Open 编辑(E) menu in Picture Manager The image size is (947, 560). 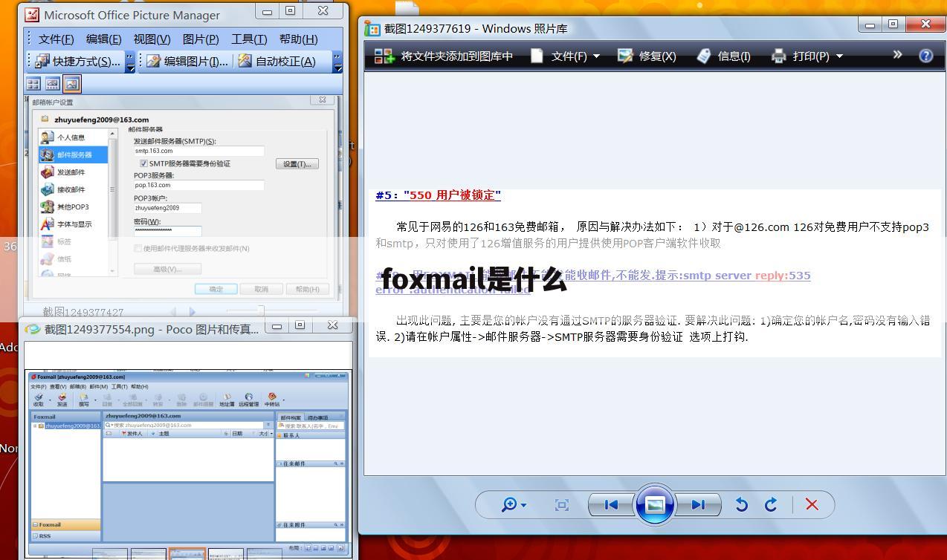[x=103, y=39]
